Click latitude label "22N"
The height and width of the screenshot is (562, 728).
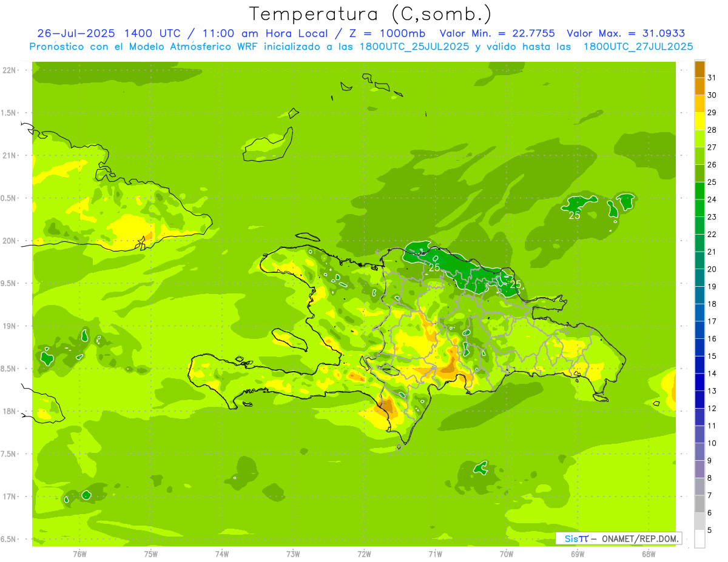(10, 70)
